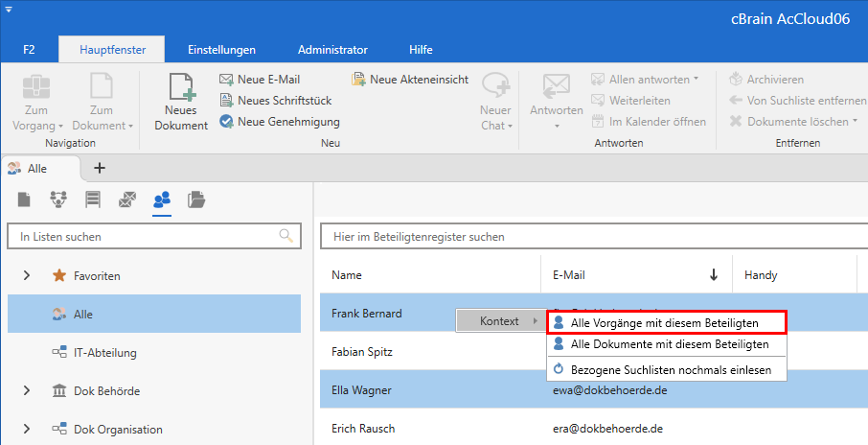This screenshot has width=868, height=445.
Task: Click the Neue E-Mail icon
Action: 226,80
